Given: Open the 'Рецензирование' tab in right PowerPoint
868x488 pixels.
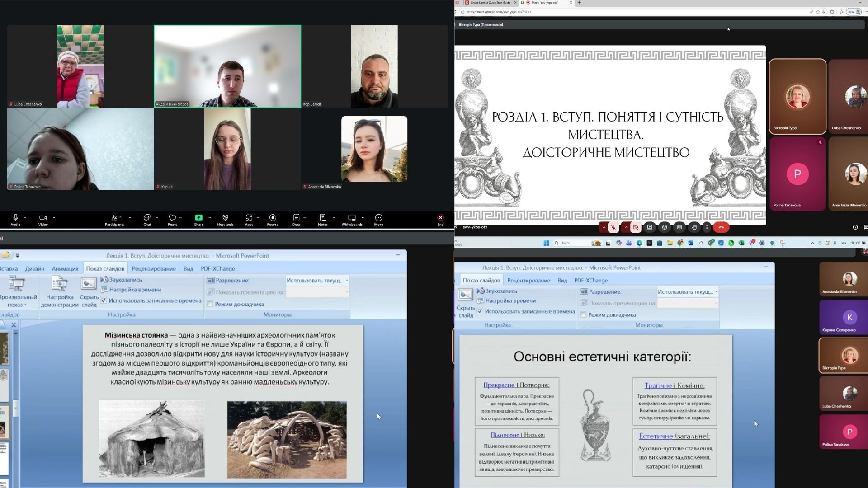Looking at the screenshot, I should [x=528, y=281].
